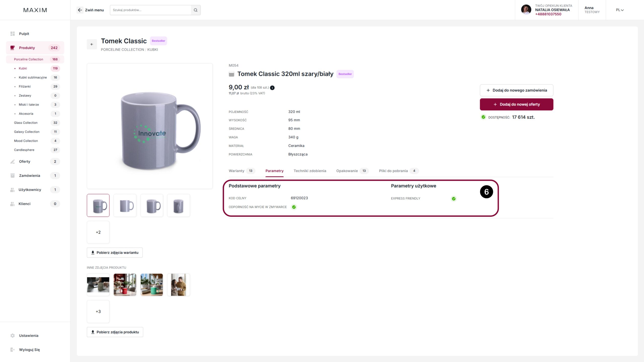Screen dimensions: 644x362
Task: Click the back arrow beside Tomek Classic
Action: [92, 44]
